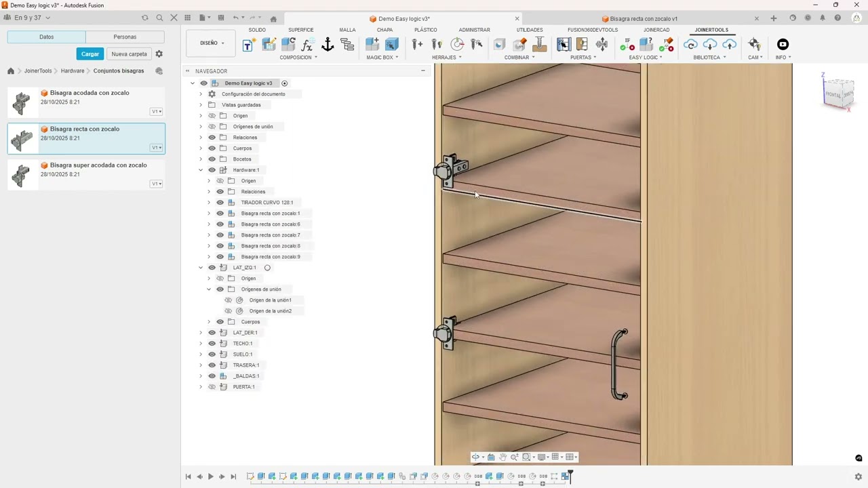Switch to Personas panel tab
868x488 pixels.
pos(125,37)
